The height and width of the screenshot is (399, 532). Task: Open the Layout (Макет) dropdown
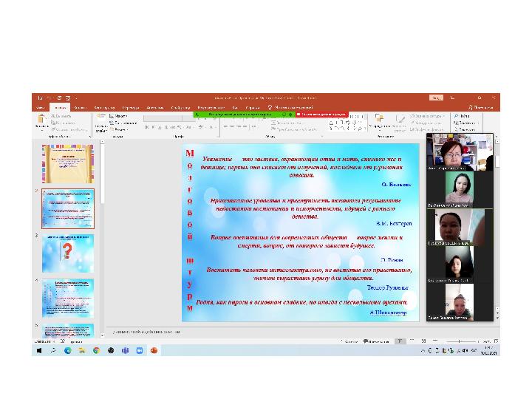click(x=118, y=116)
